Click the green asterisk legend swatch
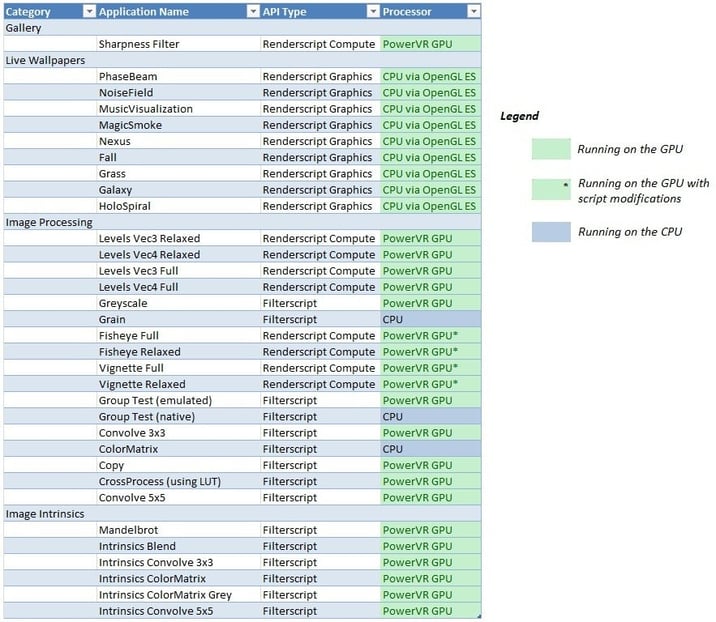This screenshot has height=622, width=716. coord(551,189)
